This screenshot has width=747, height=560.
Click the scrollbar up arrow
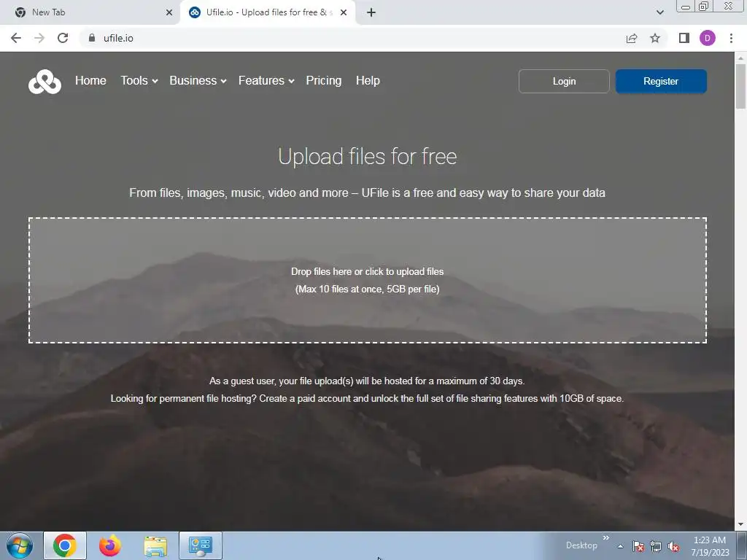(740, 58)
